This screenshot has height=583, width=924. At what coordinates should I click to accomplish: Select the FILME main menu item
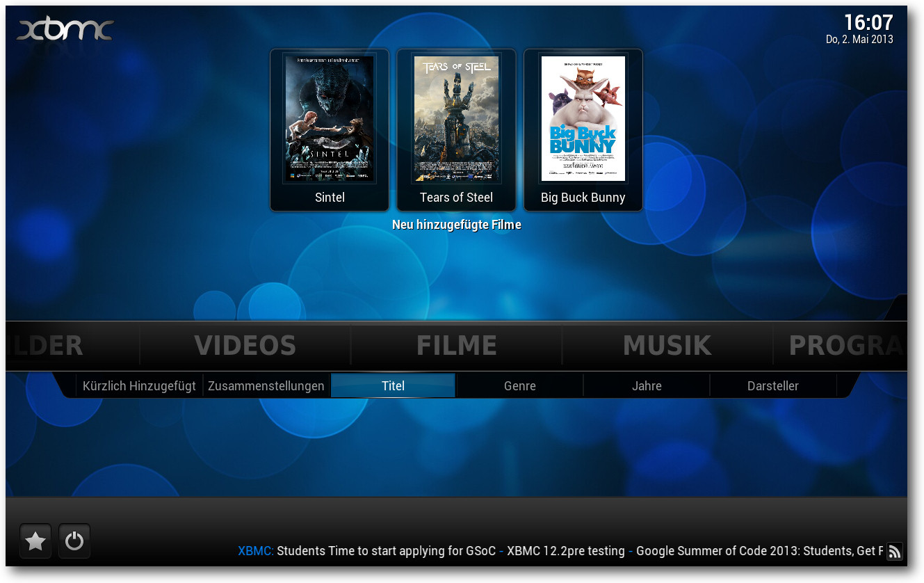coord(456,346)
